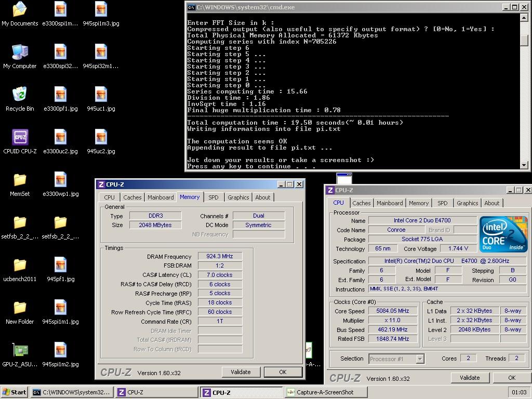The height and width of the screenshot is (399, 532).
Task: Open the Windows Start menu
Action: pyautogui.click(x=14, y=392)
